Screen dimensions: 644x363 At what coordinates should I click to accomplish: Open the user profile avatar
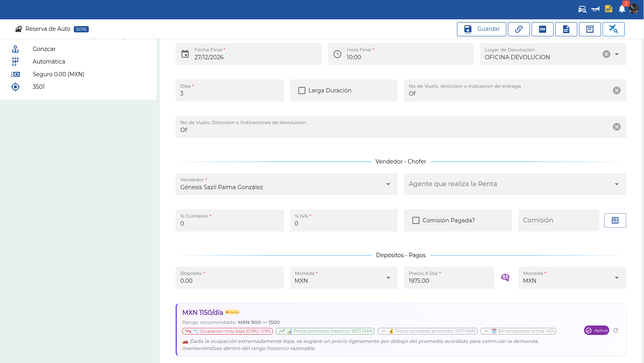(634, 9)
